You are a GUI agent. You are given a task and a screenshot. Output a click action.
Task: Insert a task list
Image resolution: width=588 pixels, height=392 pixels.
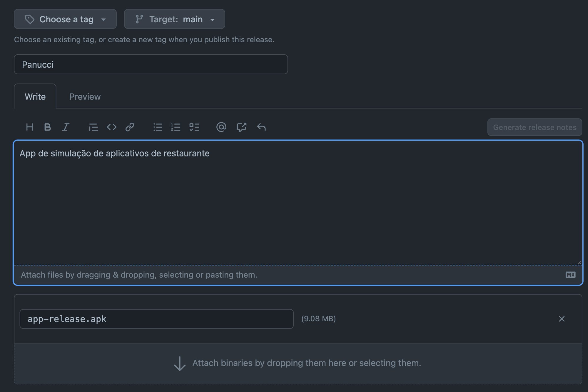(x=194, y=127)
